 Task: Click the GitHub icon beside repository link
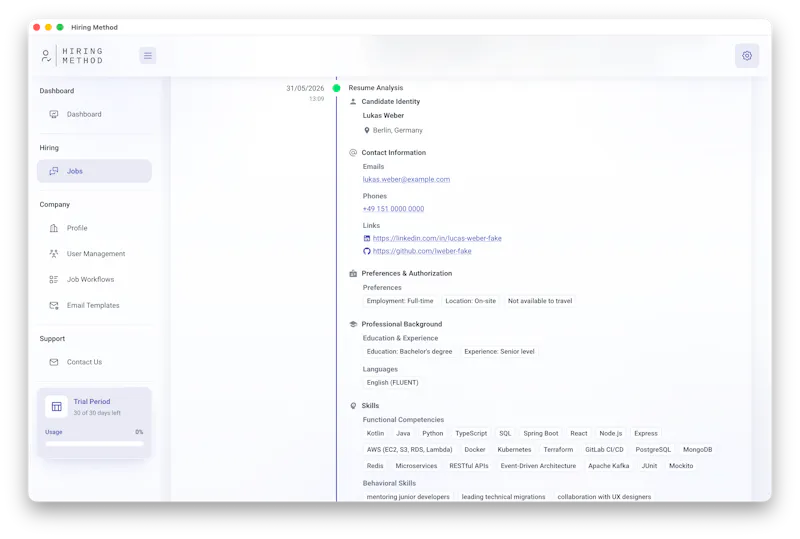pos(366,251)
